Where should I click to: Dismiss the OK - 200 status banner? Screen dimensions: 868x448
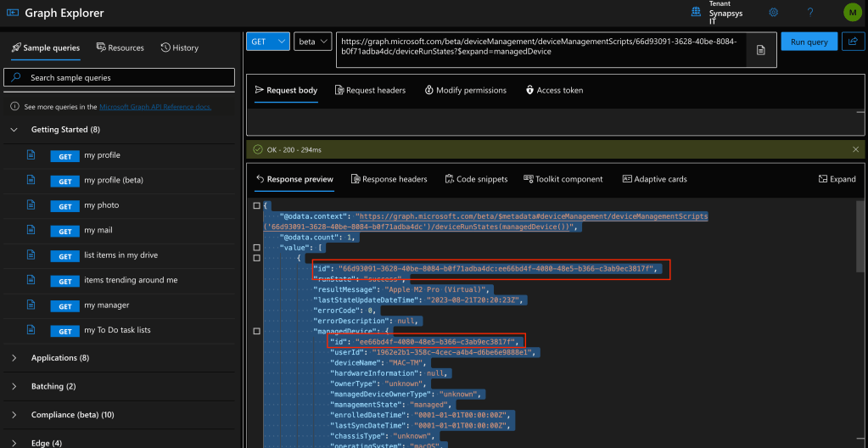pyautogui.click(x=855, y=149)
